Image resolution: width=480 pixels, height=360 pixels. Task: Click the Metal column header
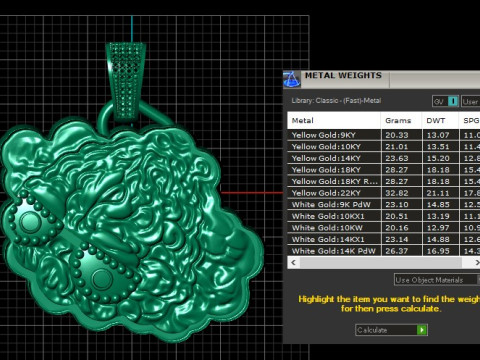pyautogui.click(x=334, y=121)
